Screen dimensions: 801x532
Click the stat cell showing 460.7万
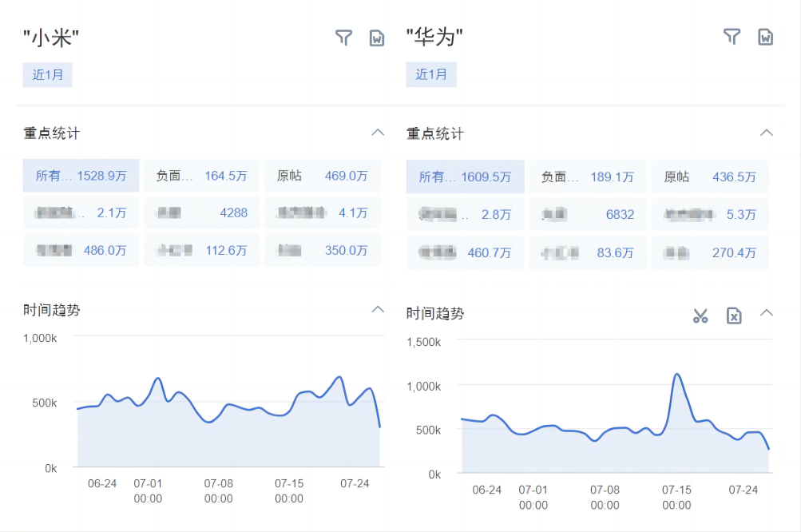point(466,252)
